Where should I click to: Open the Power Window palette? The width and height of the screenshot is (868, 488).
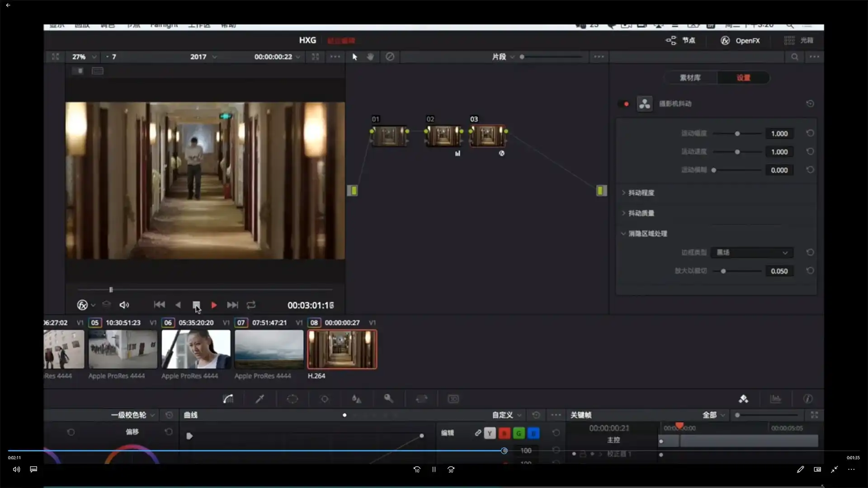pyautogui.click(x=292, y=399)
